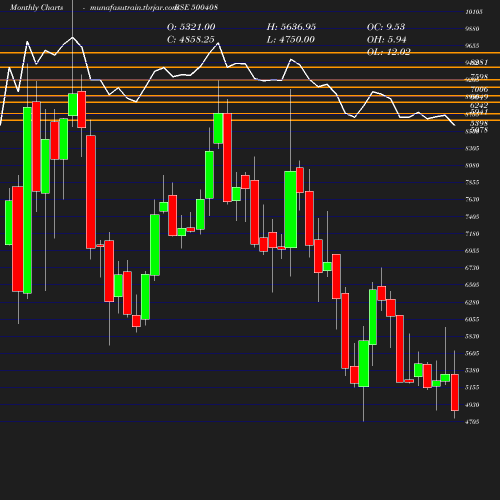The image size is (500, 500).
Task: Click the OC: 9.53 value
Action: tap(386, 27)
